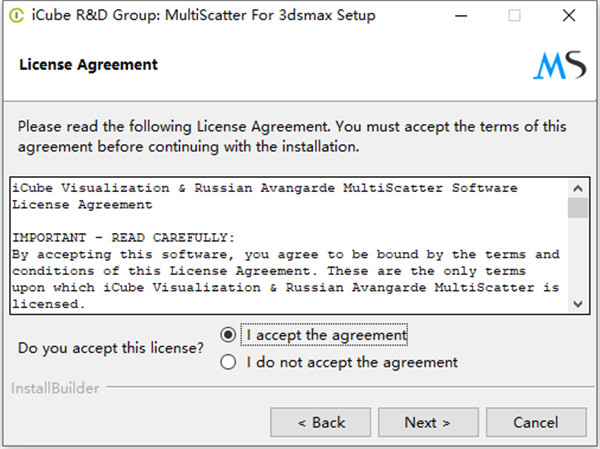
Task: Click the window title bar text
Action: (204, 15)
